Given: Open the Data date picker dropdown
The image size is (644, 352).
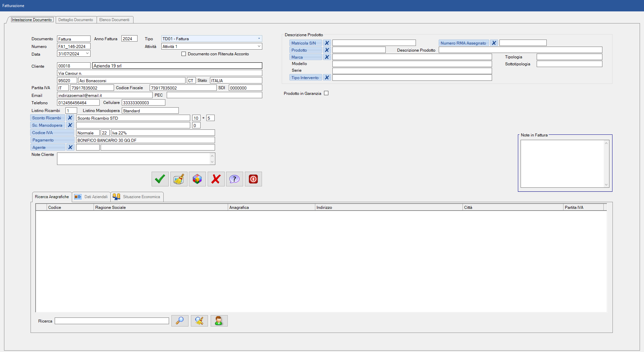Looking at the screenshot, I should coord(87,54).
